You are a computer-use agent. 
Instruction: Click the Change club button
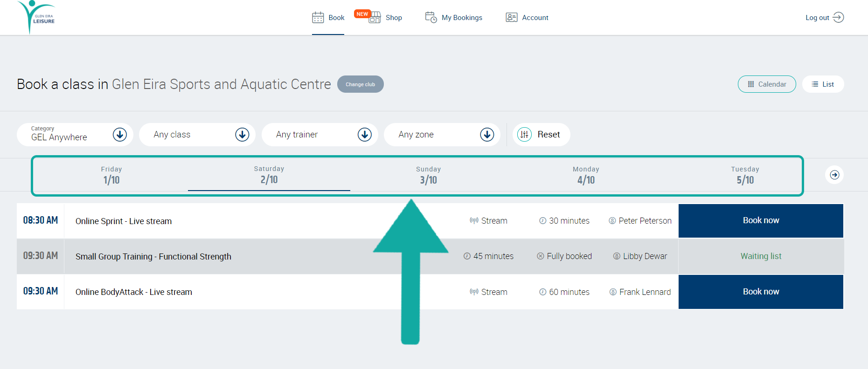click(361, 84)
